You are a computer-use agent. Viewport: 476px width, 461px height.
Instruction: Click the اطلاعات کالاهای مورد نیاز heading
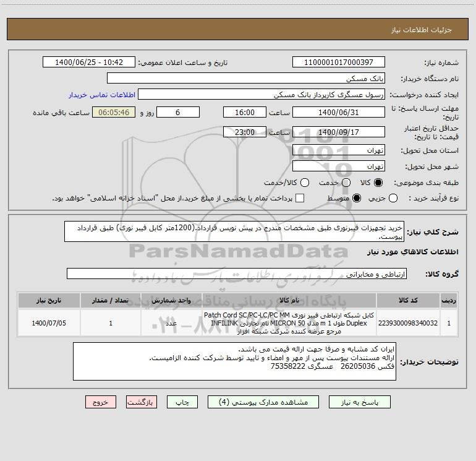(412, 252)
